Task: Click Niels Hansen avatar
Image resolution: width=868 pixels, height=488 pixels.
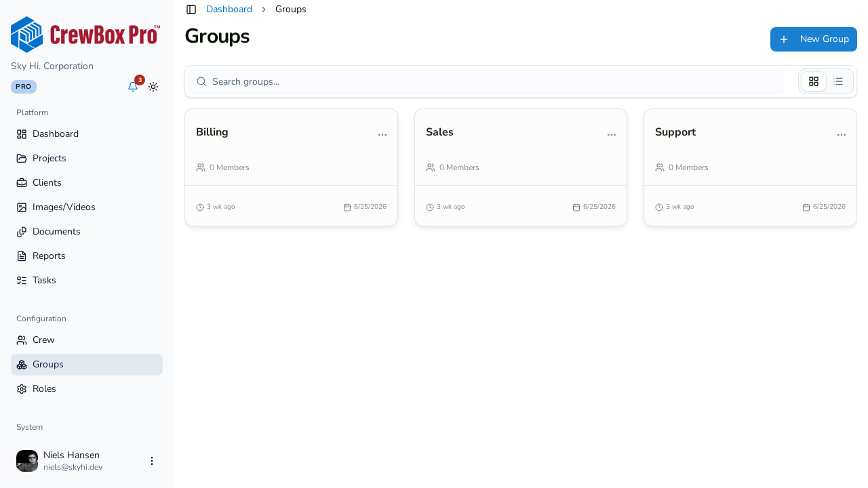Action: coord(27,461)
